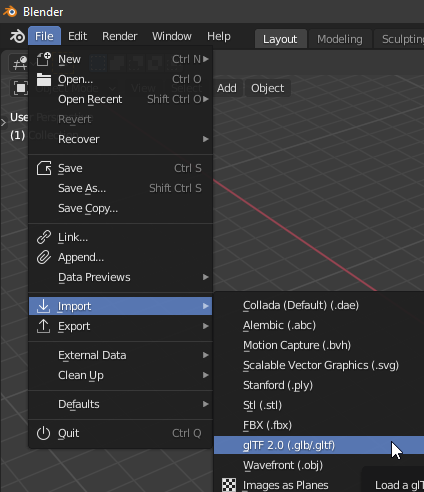This screenshot has height=492, width=424.
Task: Import a Collada (.dae) file
Action: pos(319,305)
